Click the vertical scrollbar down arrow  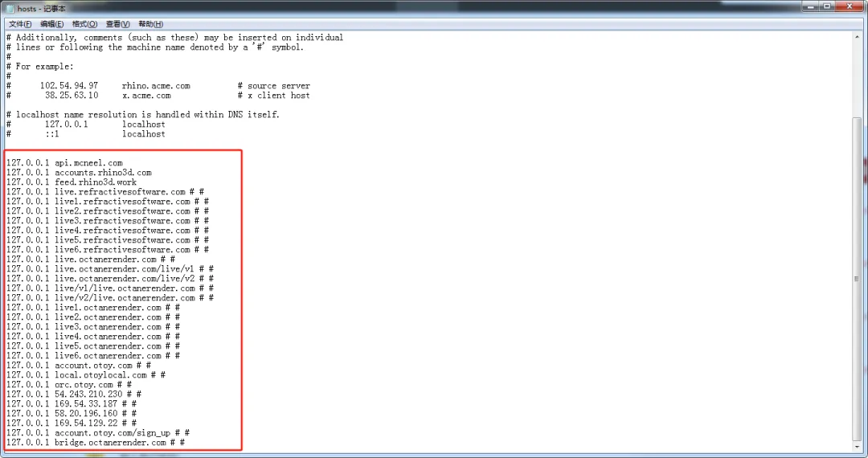(x=858, y=447)
